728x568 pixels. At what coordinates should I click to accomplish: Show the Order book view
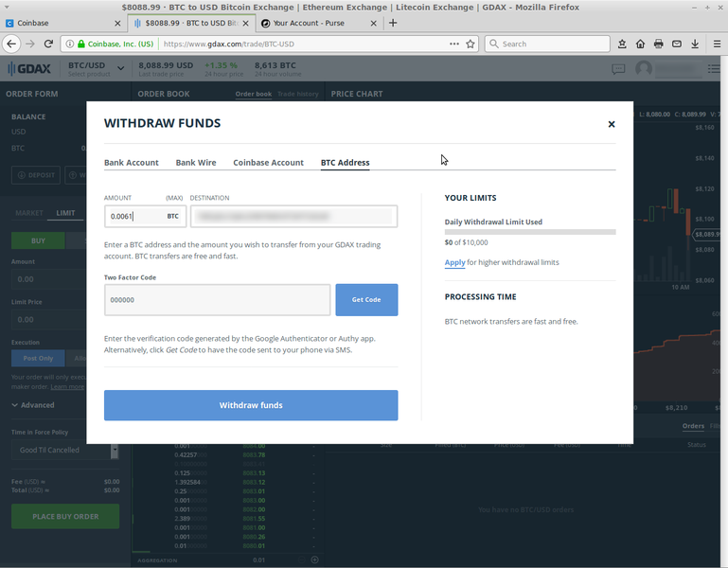point(253,94)
